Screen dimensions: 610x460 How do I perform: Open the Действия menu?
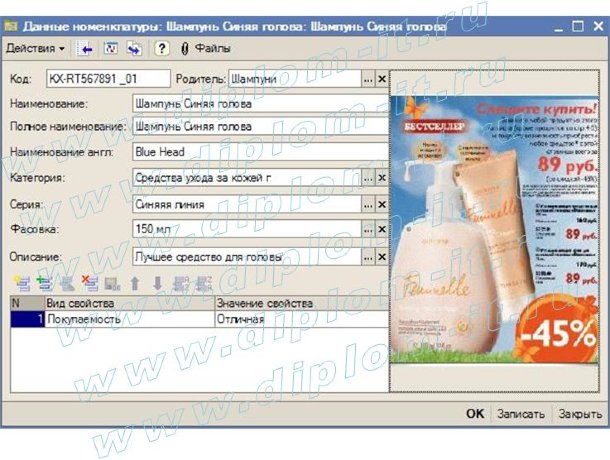pyautogui.click(x=35, y=48)
